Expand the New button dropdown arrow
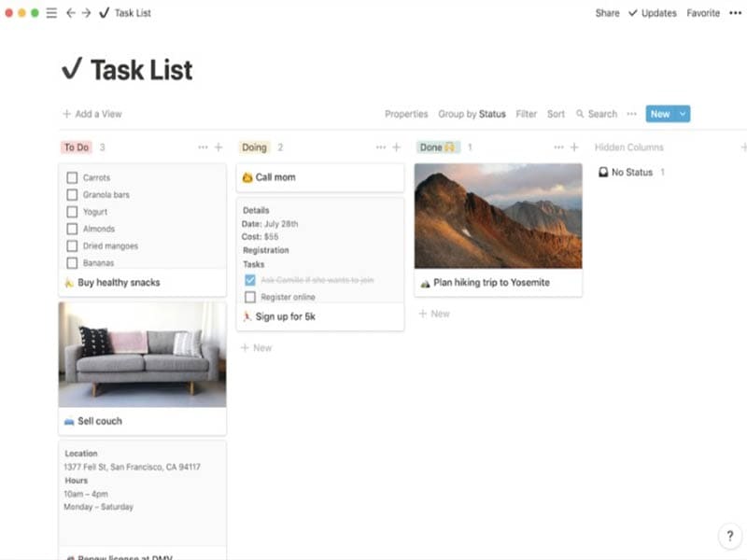747x560 pixels. pos(683,114)
